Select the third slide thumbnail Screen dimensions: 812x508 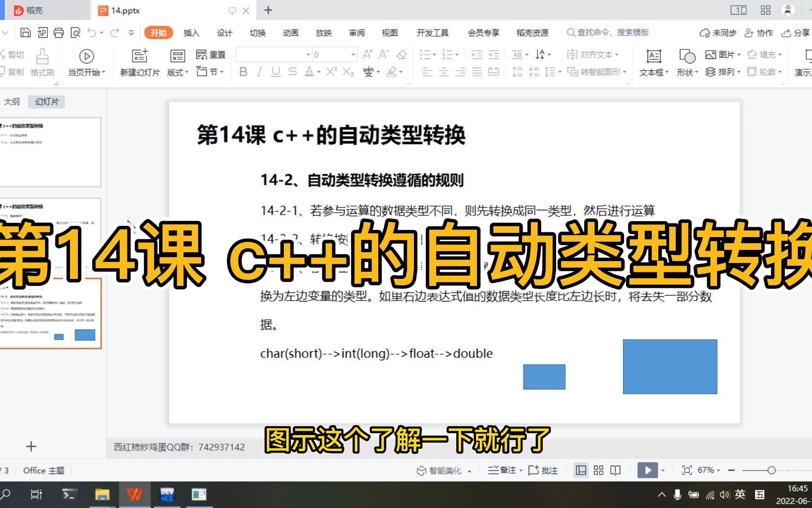(x=52, y=313)
